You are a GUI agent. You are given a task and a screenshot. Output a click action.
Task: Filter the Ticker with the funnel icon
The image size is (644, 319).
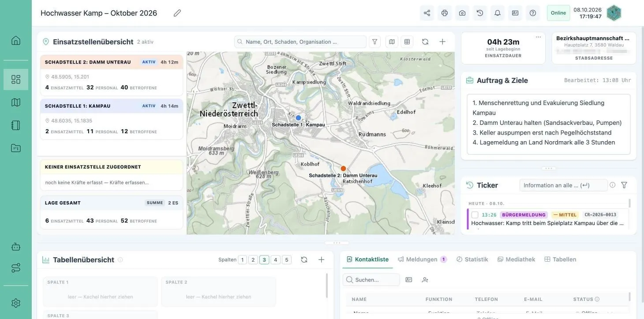coord(624,185)
